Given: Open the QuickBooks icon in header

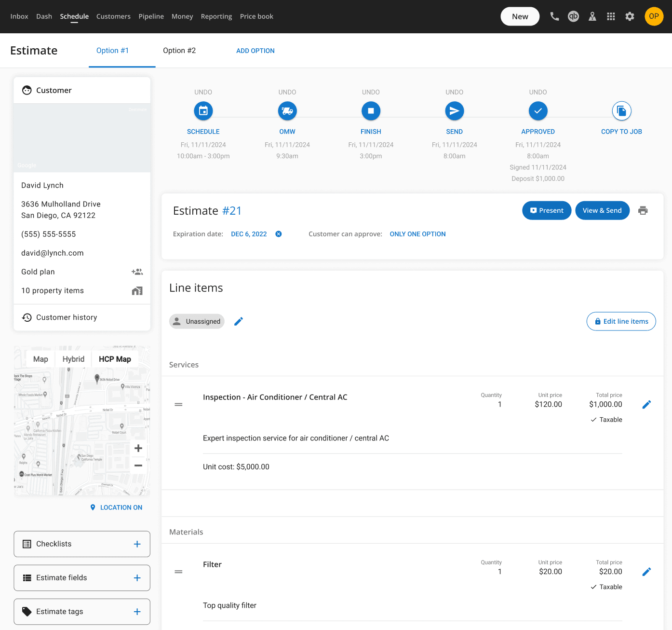Looking at the screenshot, I should [573, 16].
